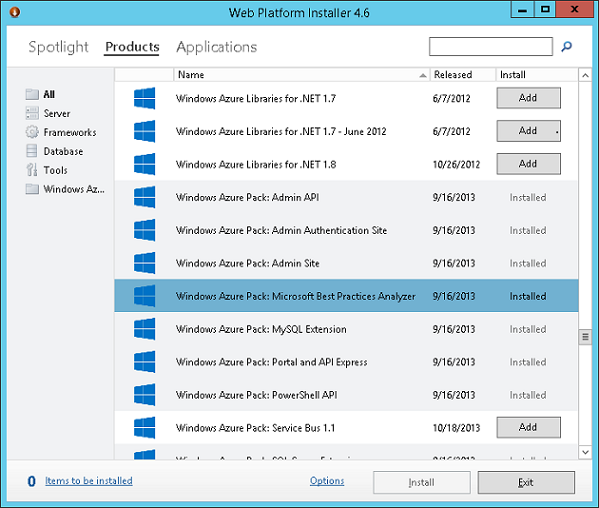Select Windows Azure Pack: Admin API text
The width and height of the screenshot is (599, 508).
[247, 197]
